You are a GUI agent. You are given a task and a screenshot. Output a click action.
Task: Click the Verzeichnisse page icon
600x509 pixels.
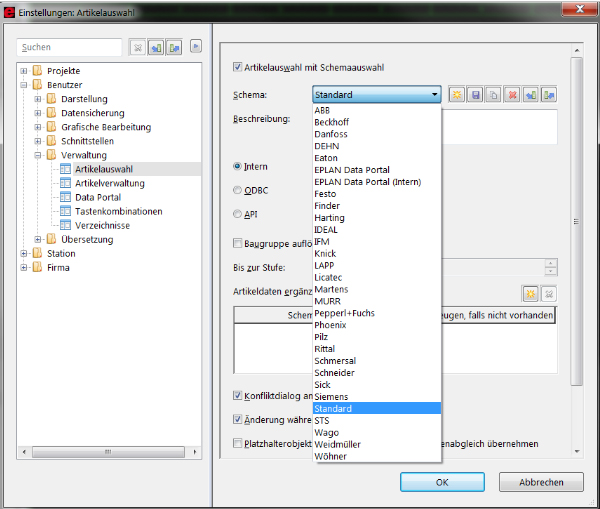(x=65, y=225)
